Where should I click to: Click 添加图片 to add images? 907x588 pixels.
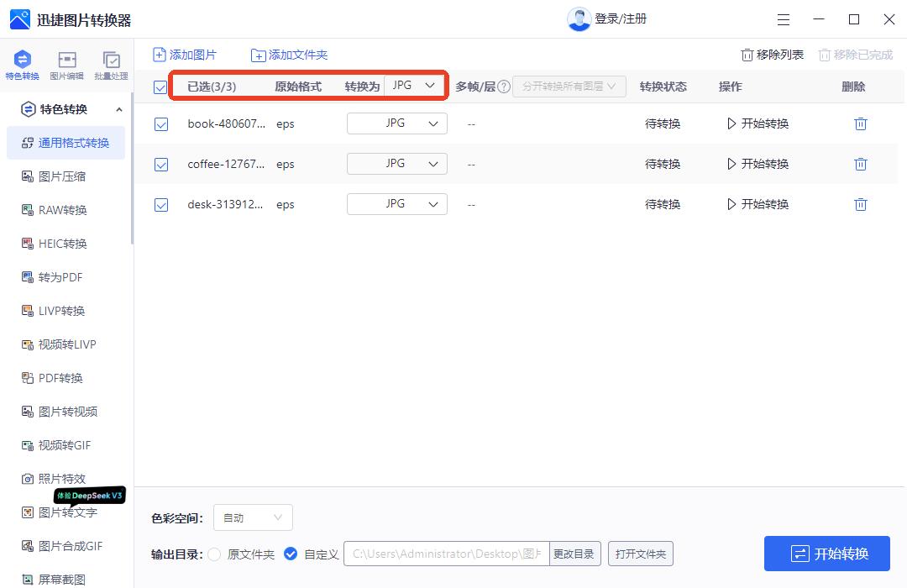click(184, 54)
